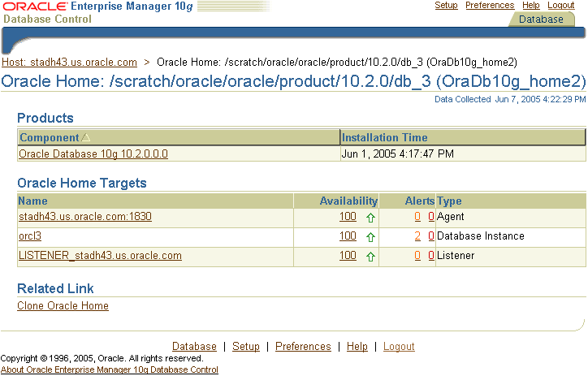Open the Preferences link in the header
Screen dimensions: 588x376
[x=490, y=6]
